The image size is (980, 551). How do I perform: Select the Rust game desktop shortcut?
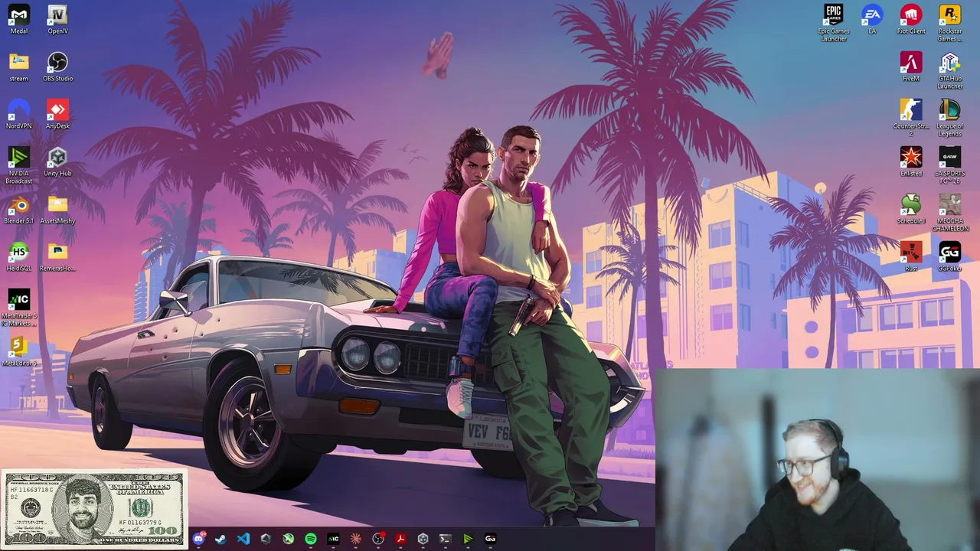911,257
